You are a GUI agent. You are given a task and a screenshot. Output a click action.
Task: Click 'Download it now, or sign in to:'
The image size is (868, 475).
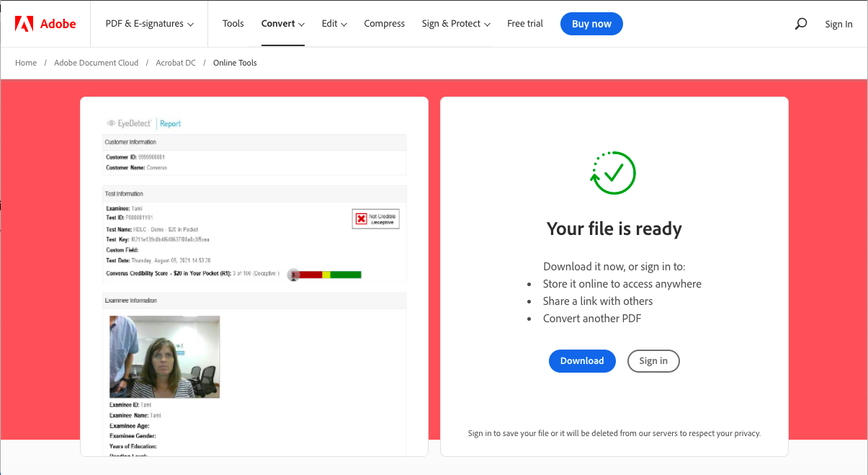(614, 266)
